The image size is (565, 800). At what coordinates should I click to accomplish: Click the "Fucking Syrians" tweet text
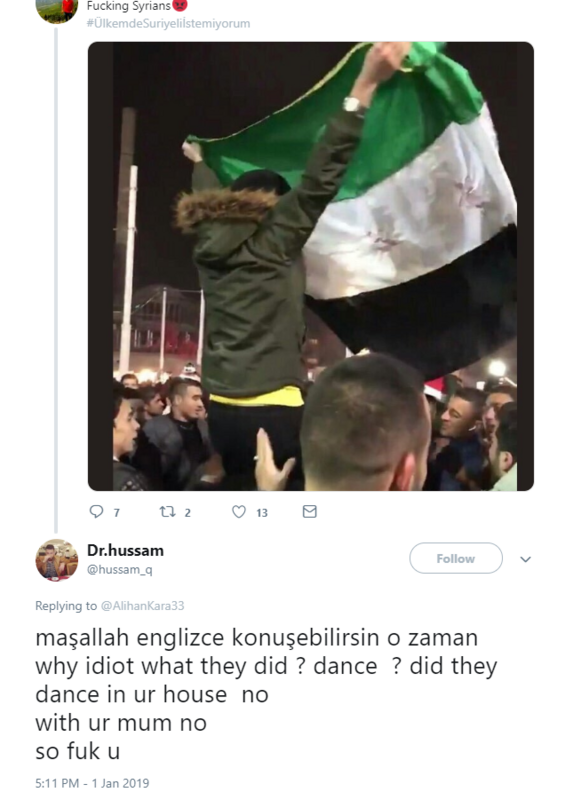coord(129,6)
